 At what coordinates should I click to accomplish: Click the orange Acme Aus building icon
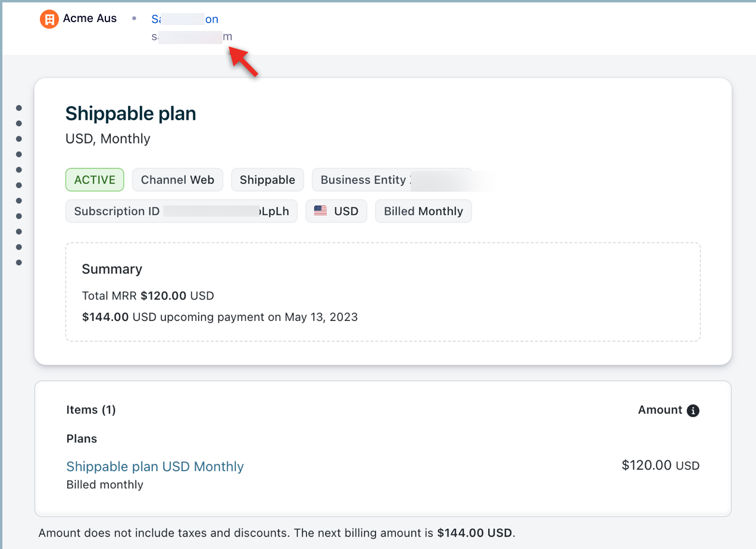49,19
